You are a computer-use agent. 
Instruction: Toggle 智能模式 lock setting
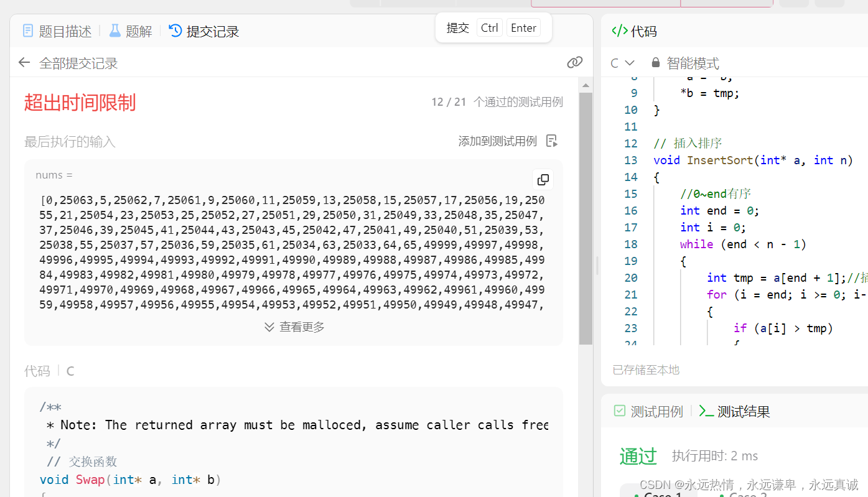point(685,63)
